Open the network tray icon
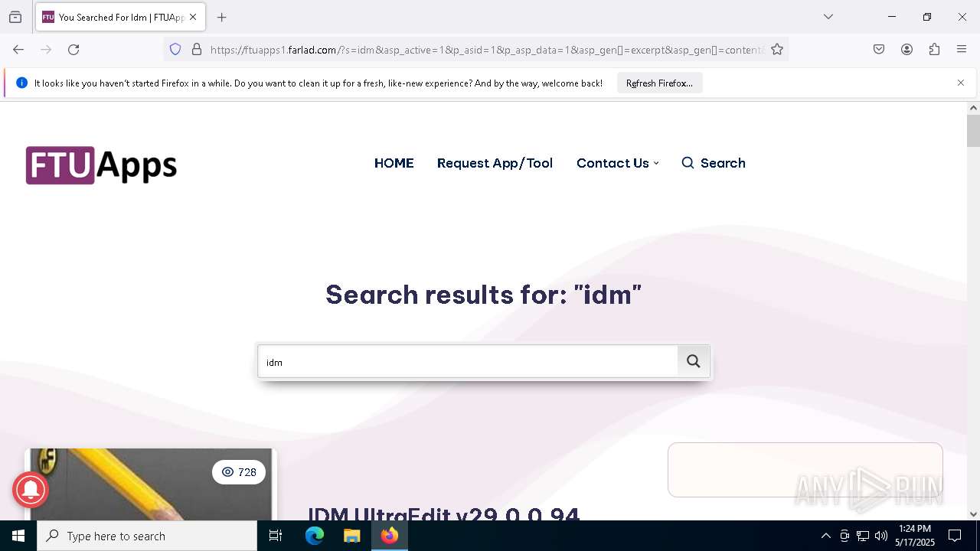The image size is (980, 551). 863,536
